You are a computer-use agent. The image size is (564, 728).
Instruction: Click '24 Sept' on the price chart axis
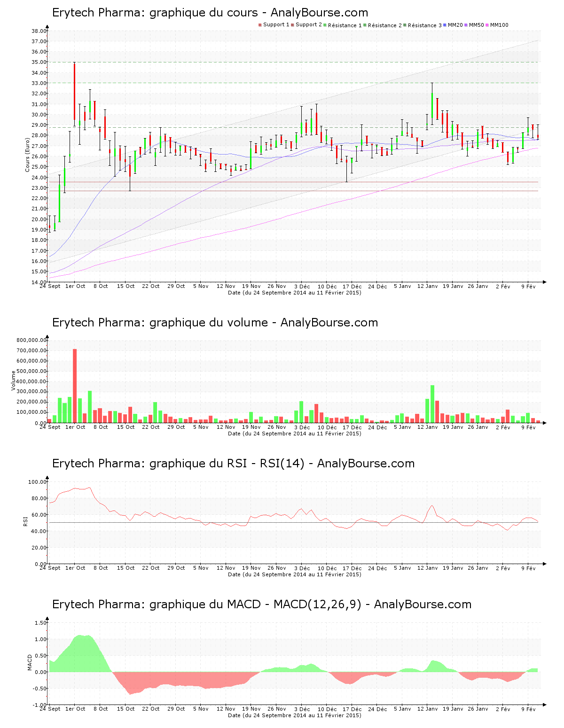[x=50, y=286]
